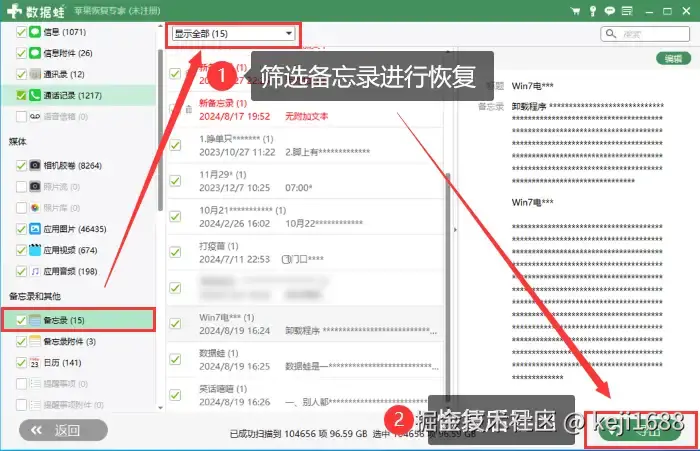The width and height of the screenshot is (700, 451).
Task: Click the key registration icon
Action: tap(592, 11)
